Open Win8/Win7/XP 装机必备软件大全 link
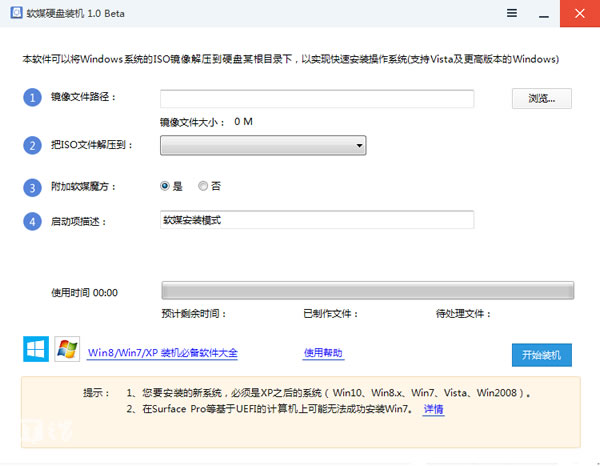Screen dimensions: 600x466 [163, 353]
